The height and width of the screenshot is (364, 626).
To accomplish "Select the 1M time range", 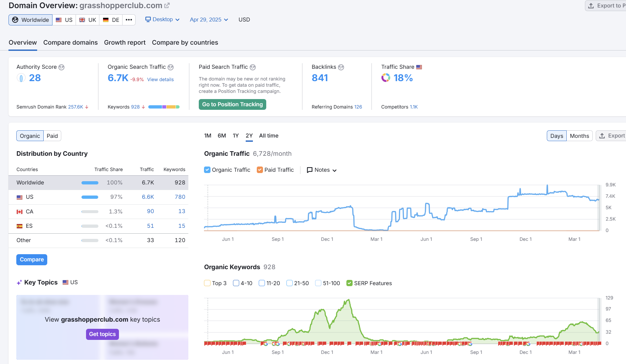I will coord(208,136).
